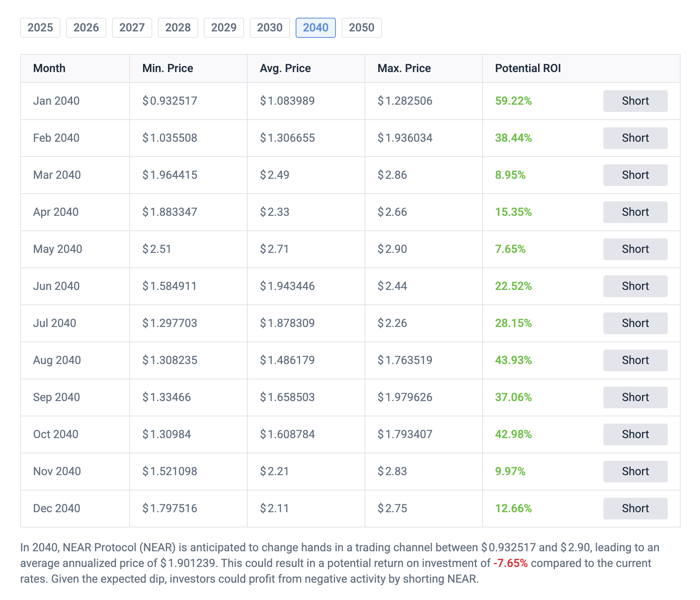Click Short button for Oct 2040
700x600 pixels.
pyautogui.click(x=635, y=434)
